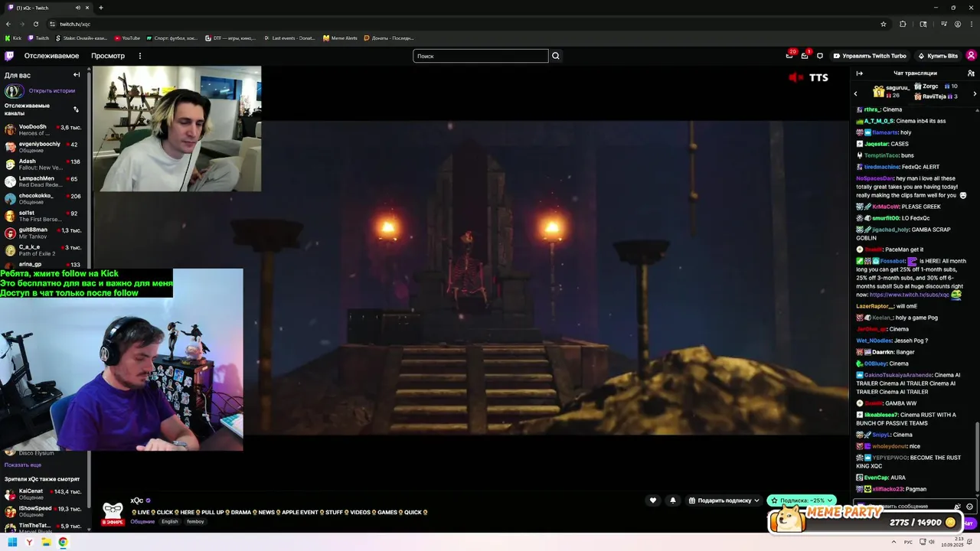
Task: Open the Chrome profile icon
Action: coord(958,24)
